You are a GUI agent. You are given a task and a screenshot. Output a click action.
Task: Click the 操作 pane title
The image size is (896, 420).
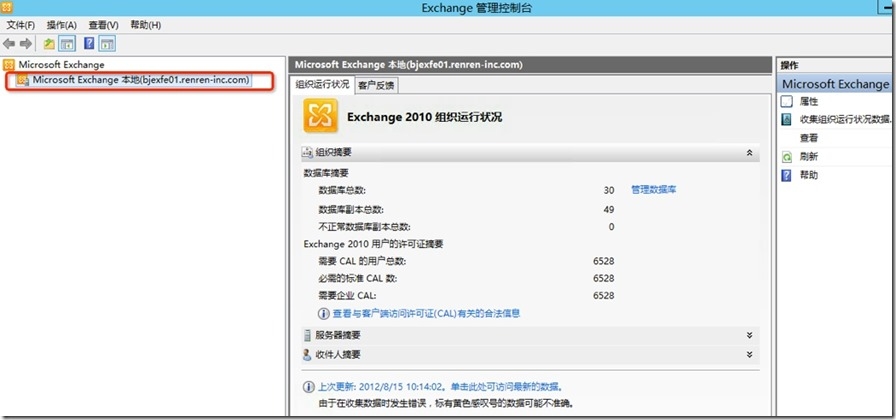790,66
